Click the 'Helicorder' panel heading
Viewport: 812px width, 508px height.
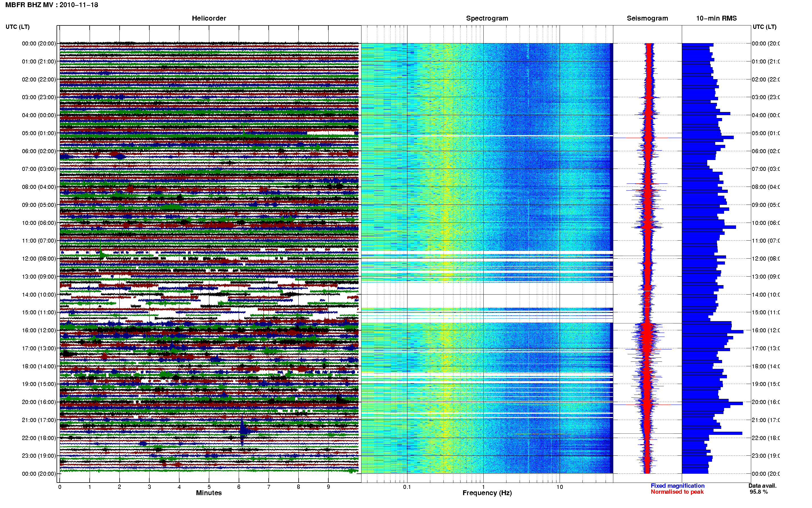209,19
